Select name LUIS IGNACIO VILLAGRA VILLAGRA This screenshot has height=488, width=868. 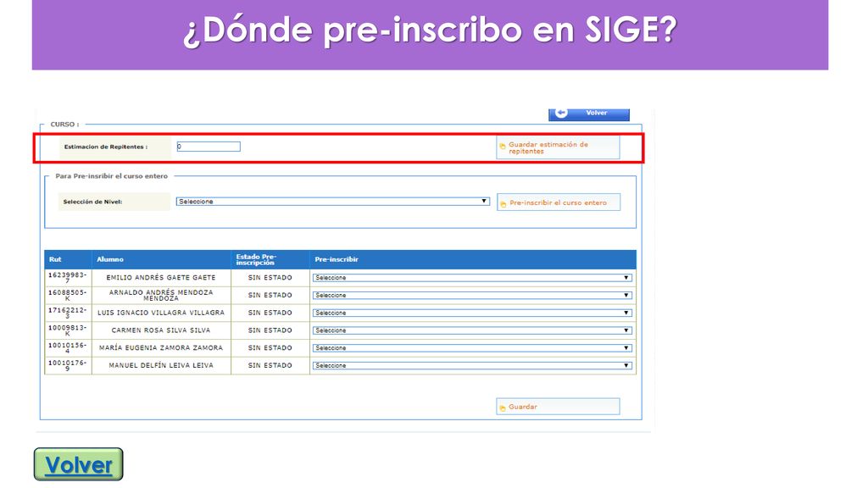[x=161, y=313]
